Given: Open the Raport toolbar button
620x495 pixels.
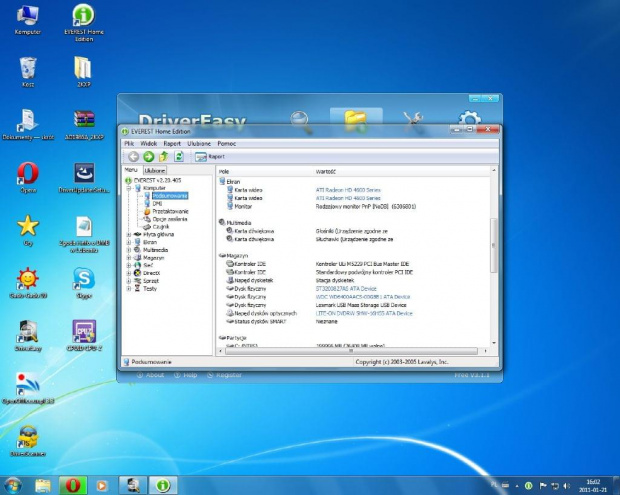Looking at the screenshot, I should click(x=210, y=157).
